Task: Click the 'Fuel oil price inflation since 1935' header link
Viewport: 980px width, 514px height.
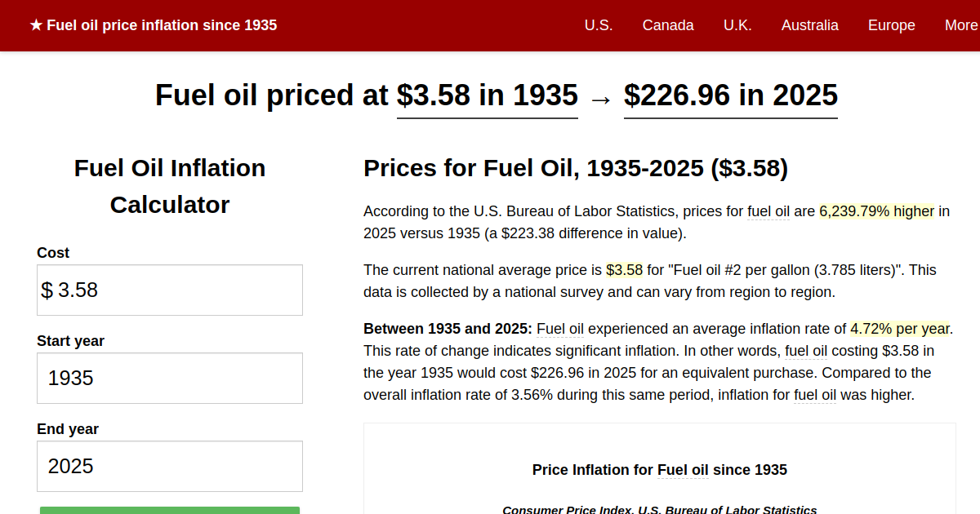Action: 163,25
